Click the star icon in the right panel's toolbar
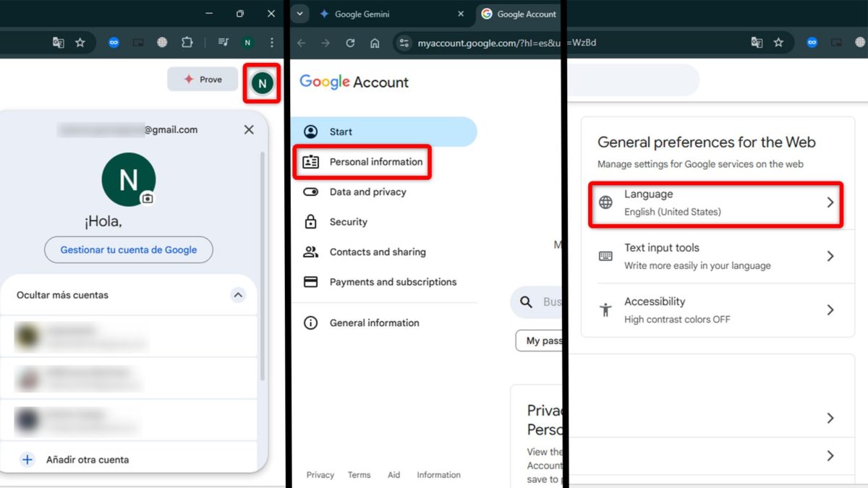Viewport: 868px width, 488px height. coord(778,43)
